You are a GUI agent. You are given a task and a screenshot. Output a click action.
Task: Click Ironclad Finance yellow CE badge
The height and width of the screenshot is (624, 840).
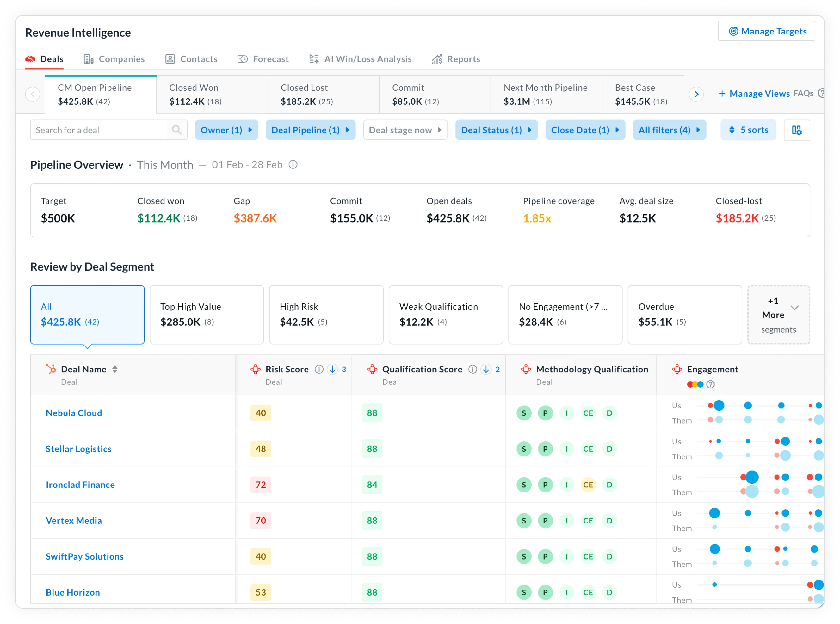588,485
